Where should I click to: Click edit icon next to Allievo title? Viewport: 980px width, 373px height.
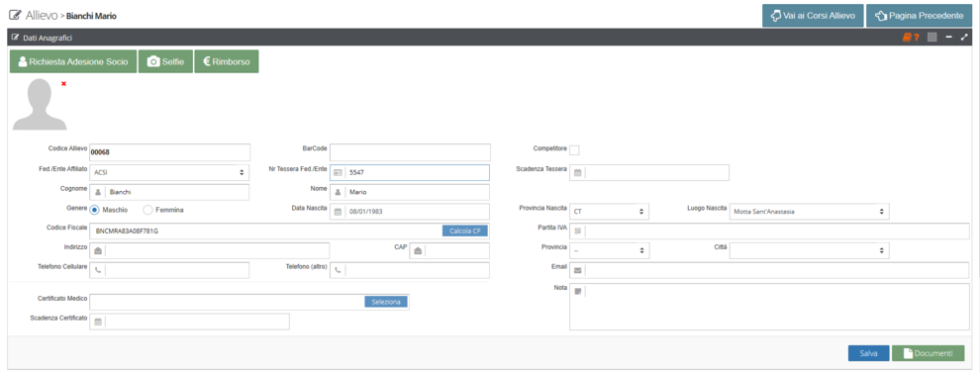pos(15,15)
